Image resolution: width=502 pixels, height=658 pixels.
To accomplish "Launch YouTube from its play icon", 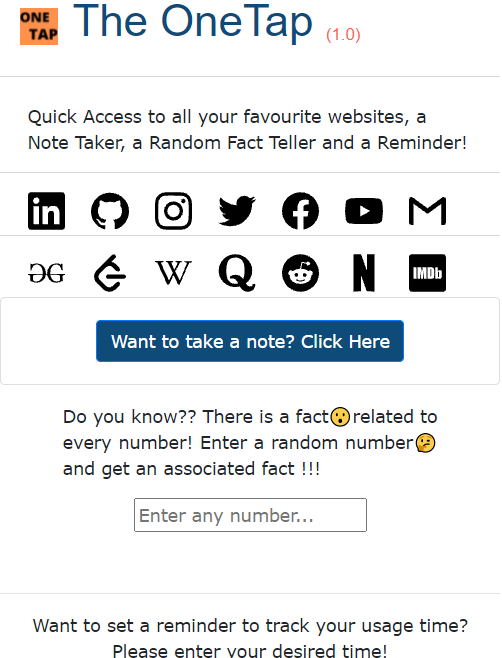I will coord(364,211).
